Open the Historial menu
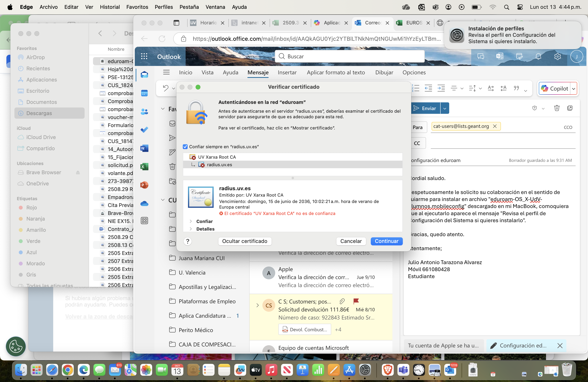The width and height of the screenshot is (588, 382). tap(109, 7)
